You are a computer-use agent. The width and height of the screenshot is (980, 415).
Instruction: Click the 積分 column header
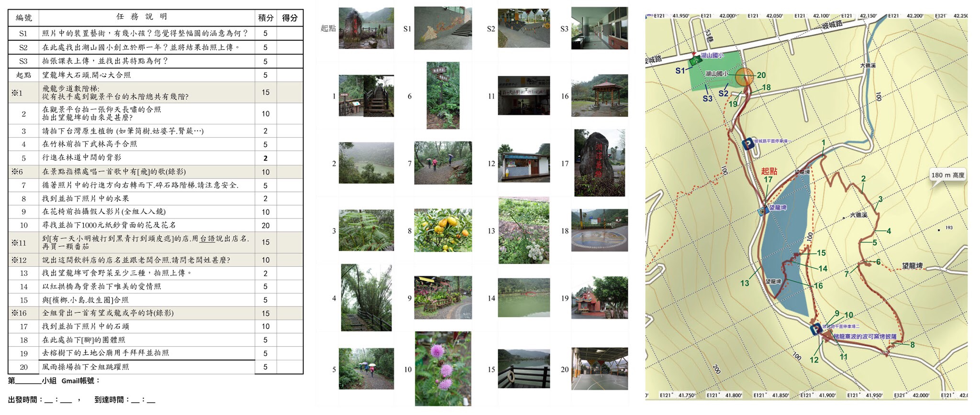[266, 18]
